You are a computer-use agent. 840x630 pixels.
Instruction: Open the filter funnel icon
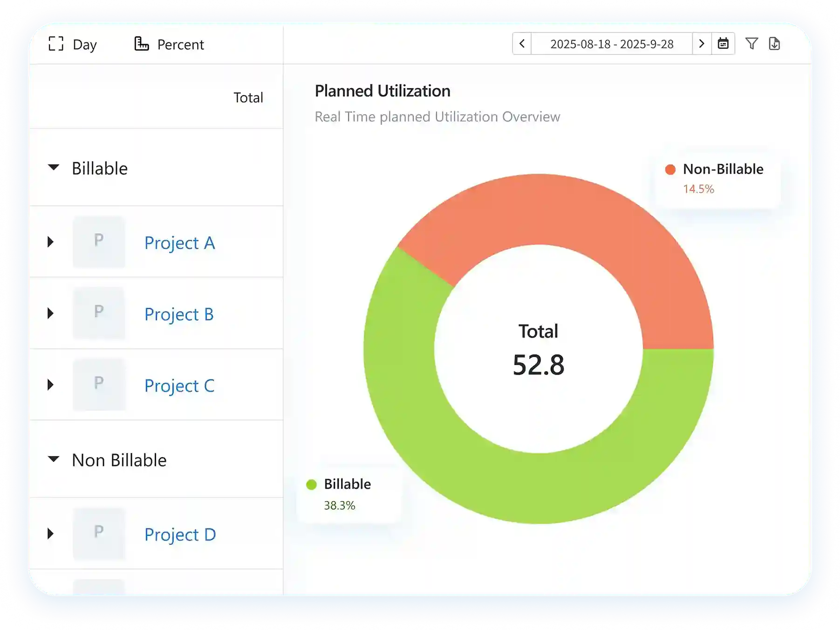click(751, 44)
